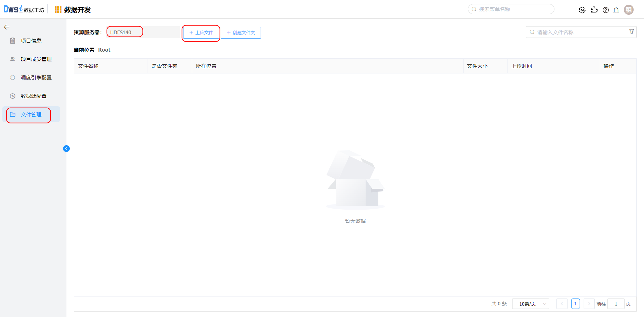Open the help question mark icon

coord(605,10)
